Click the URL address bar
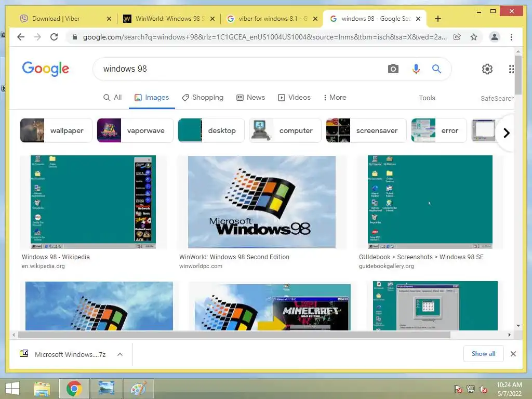The width and height of the screenshot is (532, 399). 264,37
